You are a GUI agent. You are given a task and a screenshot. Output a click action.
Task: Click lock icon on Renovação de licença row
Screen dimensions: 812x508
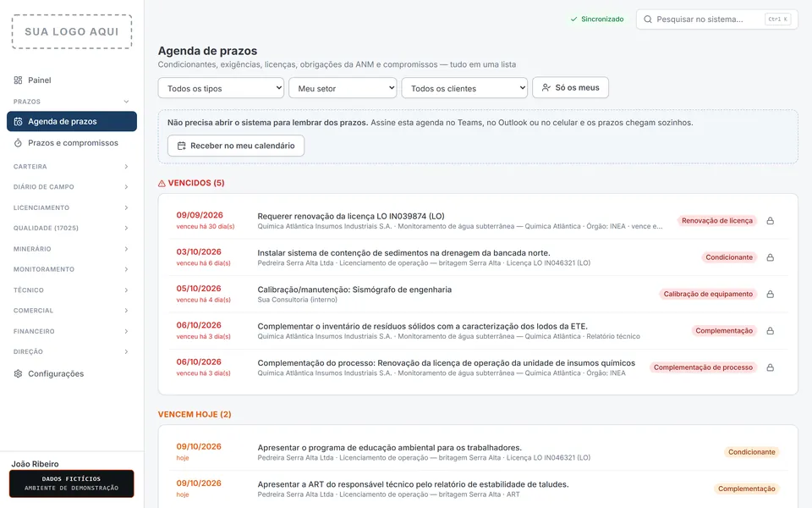(770, 220)
